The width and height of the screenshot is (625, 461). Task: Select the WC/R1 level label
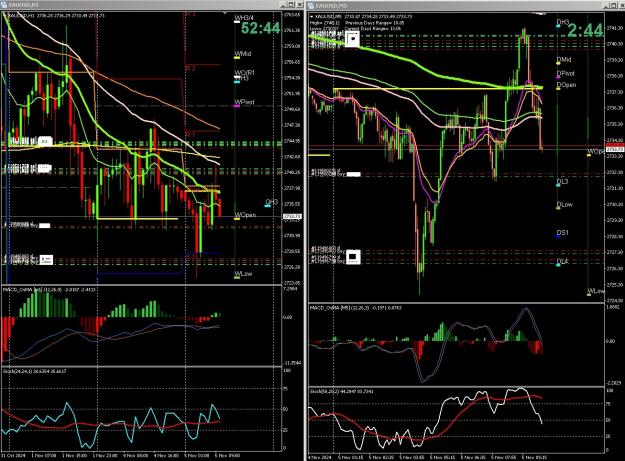point(244,73)
